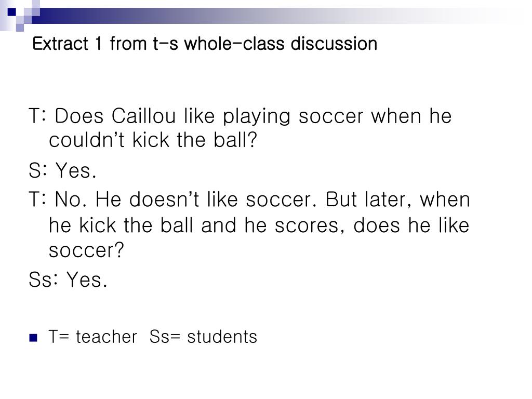Click the reply 'Ss: Yes.'
Screen dimensions: 532x399
pyautogui.click(x=68, y=280)
